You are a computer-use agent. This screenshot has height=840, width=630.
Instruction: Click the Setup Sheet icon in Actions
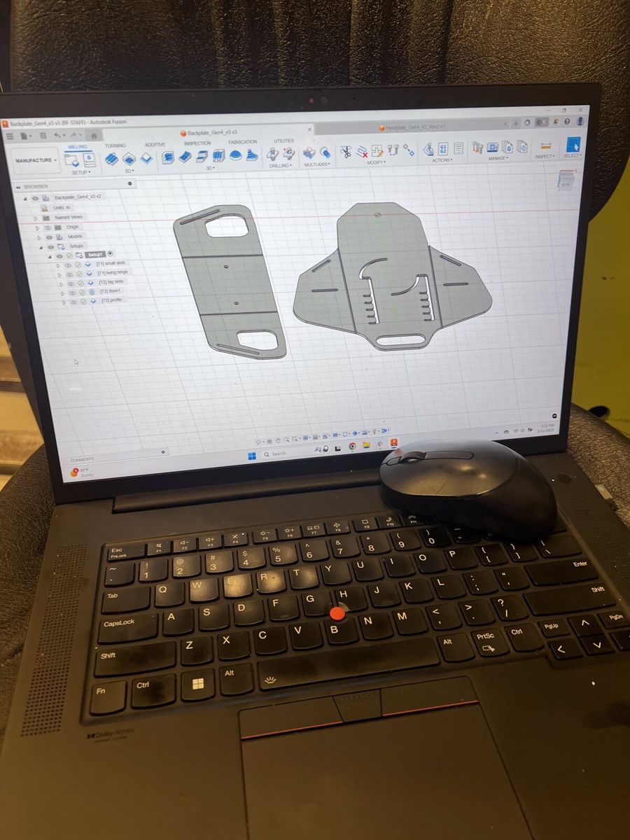[458, 148]
